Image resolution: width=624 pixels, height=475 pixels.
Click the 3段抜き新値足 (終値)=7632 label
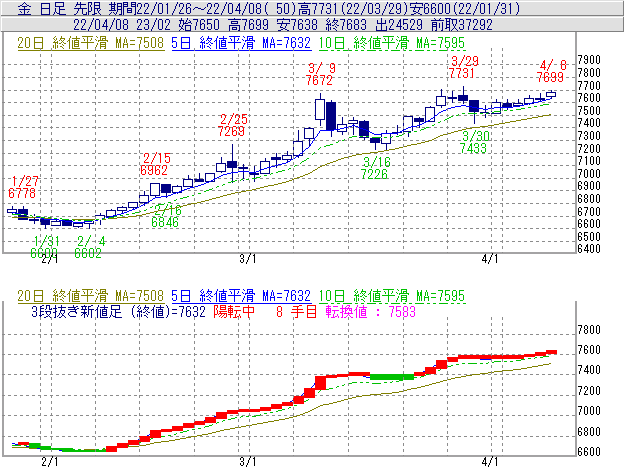tap(118, 311)
